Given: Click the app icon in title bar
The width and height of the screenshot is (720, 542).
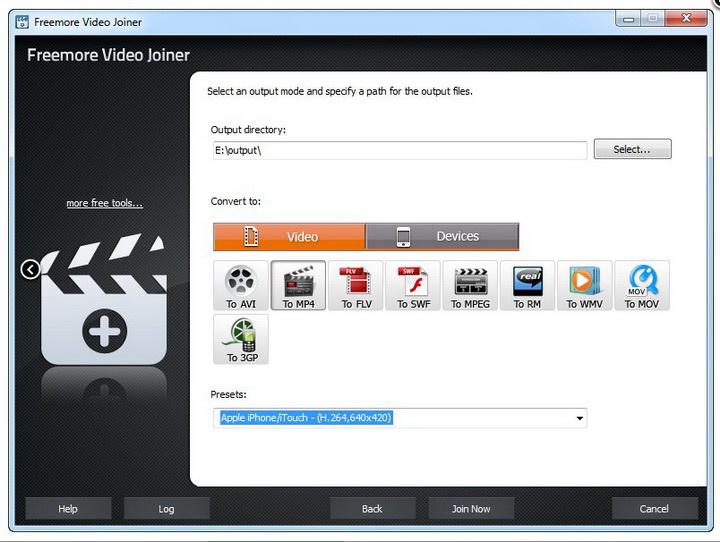Looking at the screenshot, I should [x=22, y=22].
